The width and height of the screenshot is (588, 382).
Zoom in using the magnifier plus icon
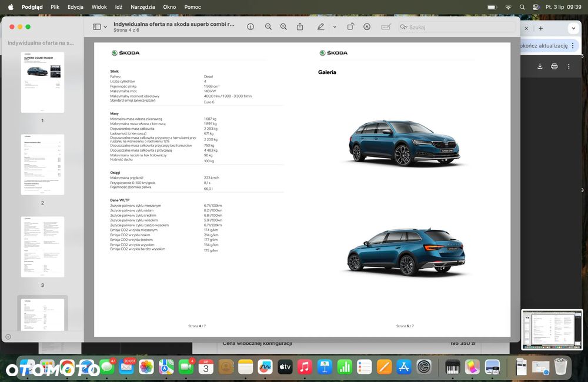tap(283, 26)
